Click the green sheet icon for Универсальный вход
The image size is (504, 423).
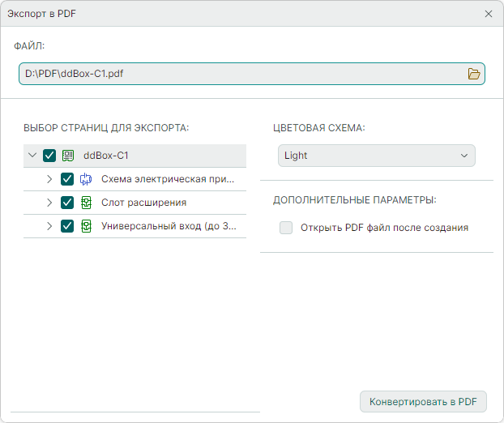[x=86, y=226]
